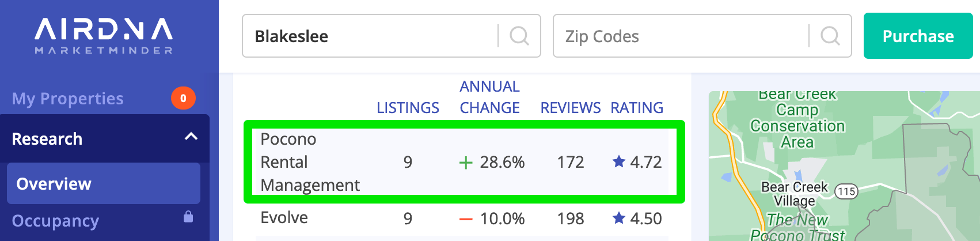This screenshot has height=241, width=980.
Task: Click the lock icon next to Occupancy
Action: [x=188, y=217]
